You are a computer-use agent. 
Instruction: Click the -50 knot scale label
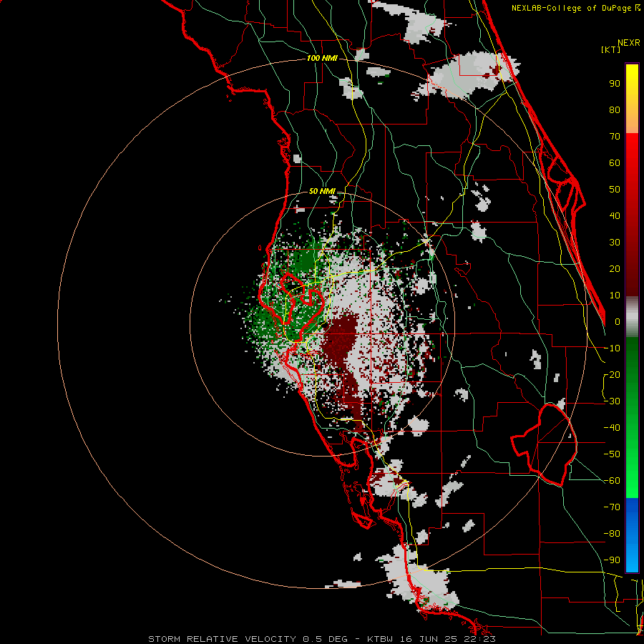(x=612, y=454)
